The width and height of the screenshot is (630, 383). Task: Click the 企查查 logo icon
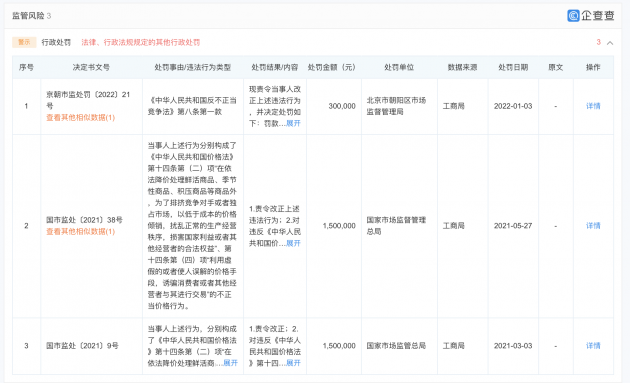tap(573, 15)
